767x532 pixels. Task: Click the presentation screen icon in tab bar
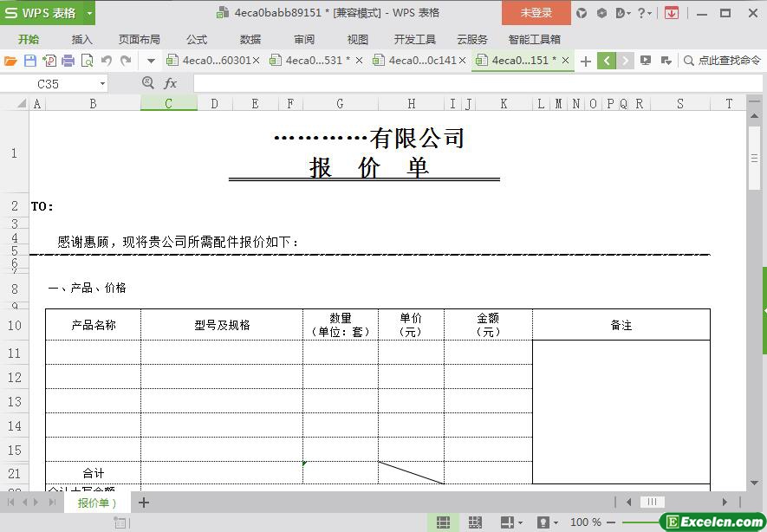646,61
